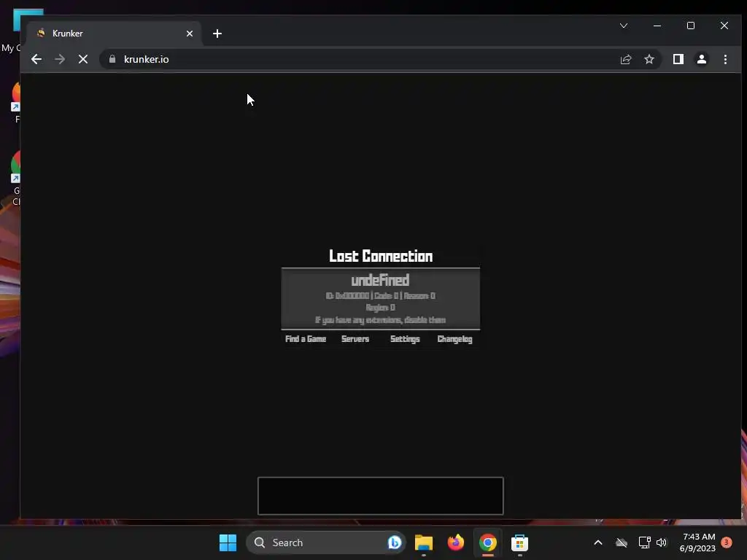Open the notification badge showing 3

tap(727, 542)
